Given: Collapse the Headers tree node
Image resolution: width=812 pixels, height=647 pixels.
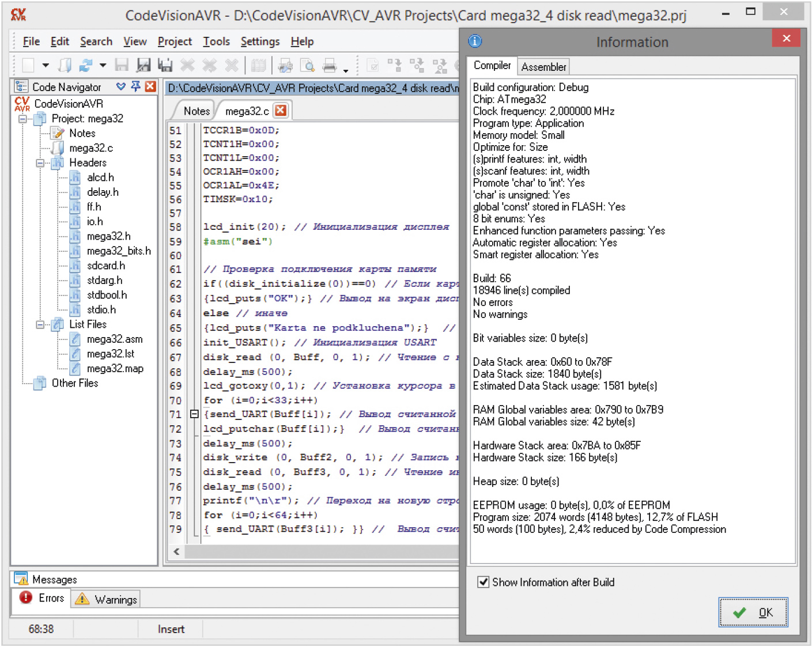Looking at the screenshot, I should tap(40, 163).
